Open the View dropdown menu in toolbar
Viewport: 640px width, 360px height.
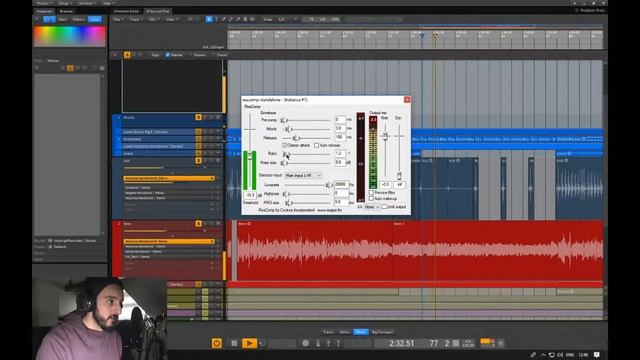coord(171,19)
